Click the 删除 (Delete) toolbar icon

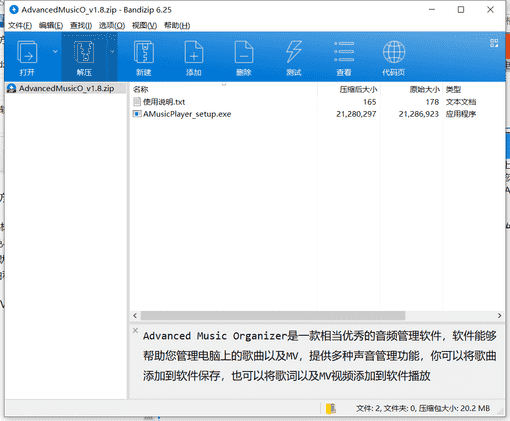[x=244, y=57]
